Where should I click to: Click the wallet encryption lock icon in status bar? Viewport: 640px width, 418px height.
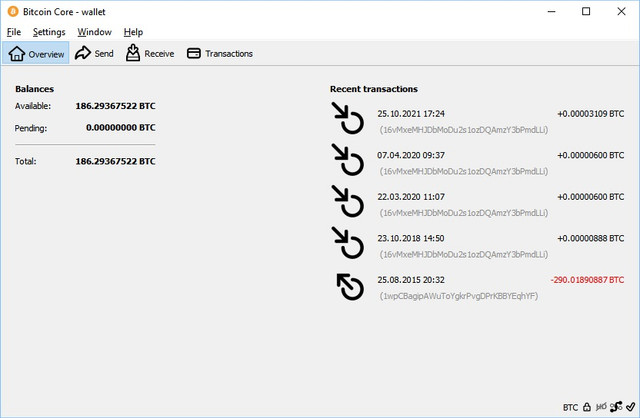[x=587, y=407]
